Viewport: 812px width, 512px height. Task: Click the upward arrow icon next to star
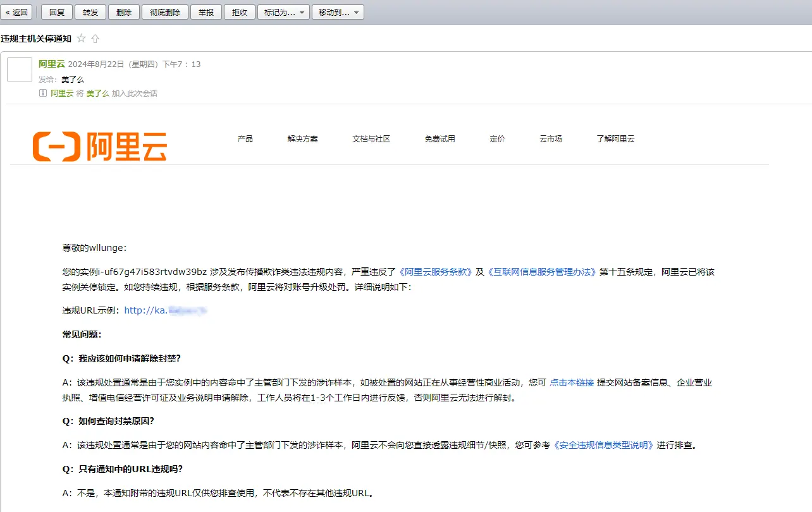95,39
